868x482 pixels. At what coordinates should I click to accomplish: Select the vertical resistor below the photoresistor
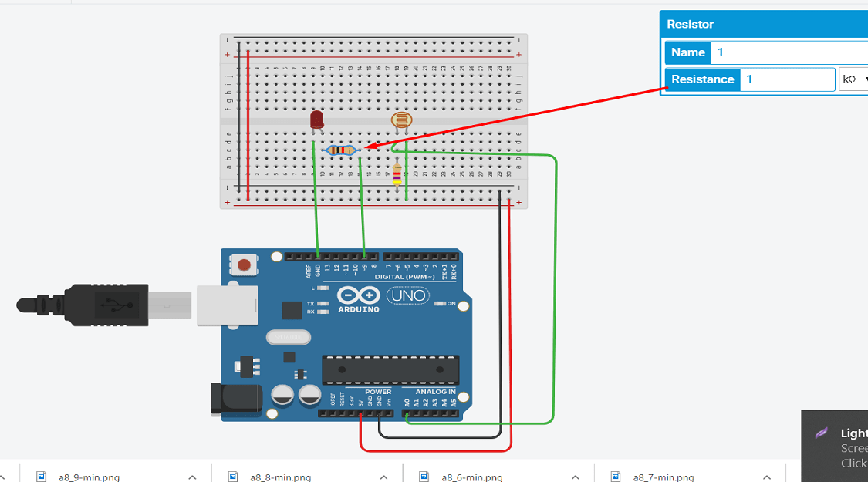[397, 174]
